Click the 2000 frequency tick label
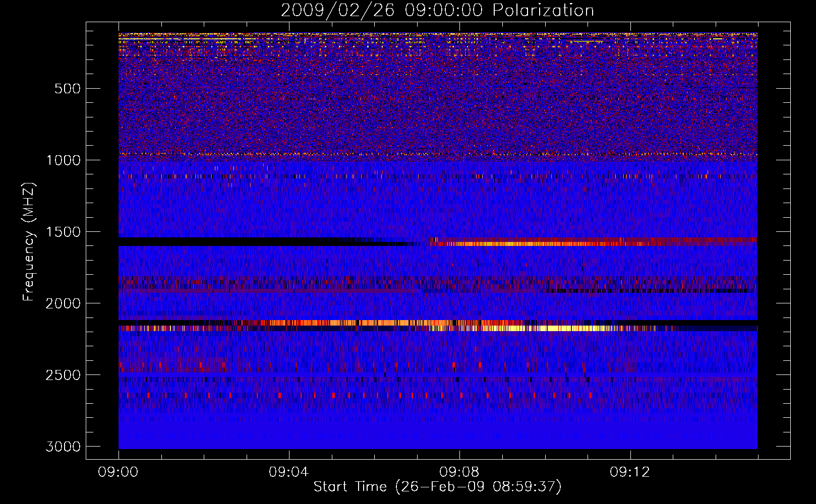Viewport: 816px width, 504px height. coord(63,303)
